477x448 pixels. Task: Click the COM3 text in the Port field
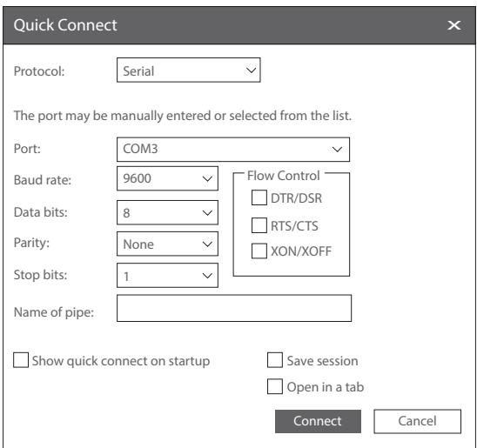tap(140, 149)
